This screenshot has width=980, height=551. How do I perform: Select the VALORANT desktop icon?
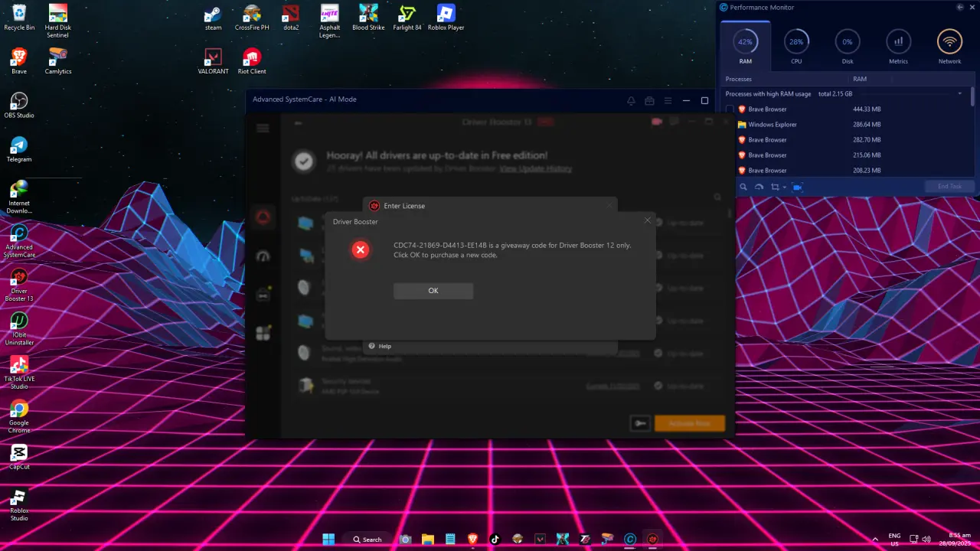[x=213, y=61]
